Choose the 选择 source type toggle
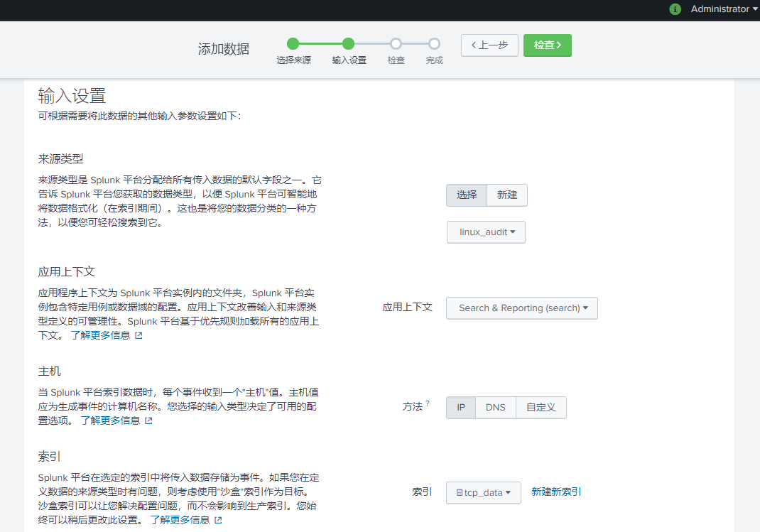The image size is (760, 532). [466, 195]
